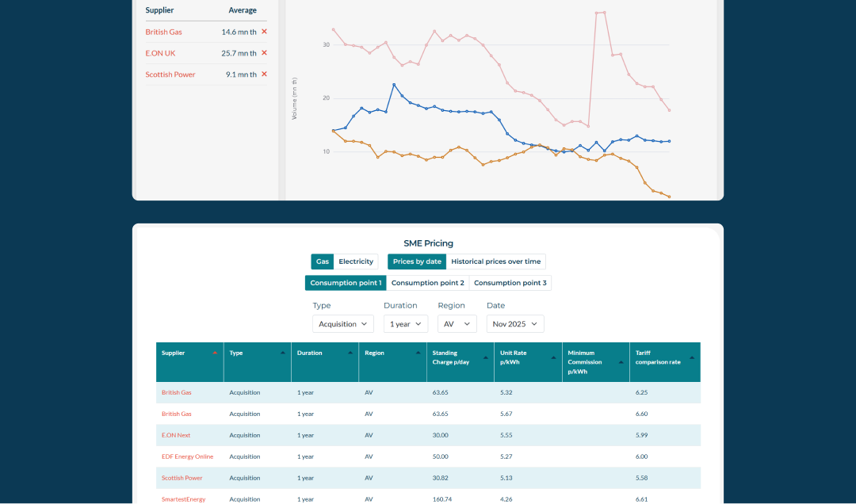Click the 5.99 tariff comparison rate cell
Screen dimensions: 856x504
641,435
